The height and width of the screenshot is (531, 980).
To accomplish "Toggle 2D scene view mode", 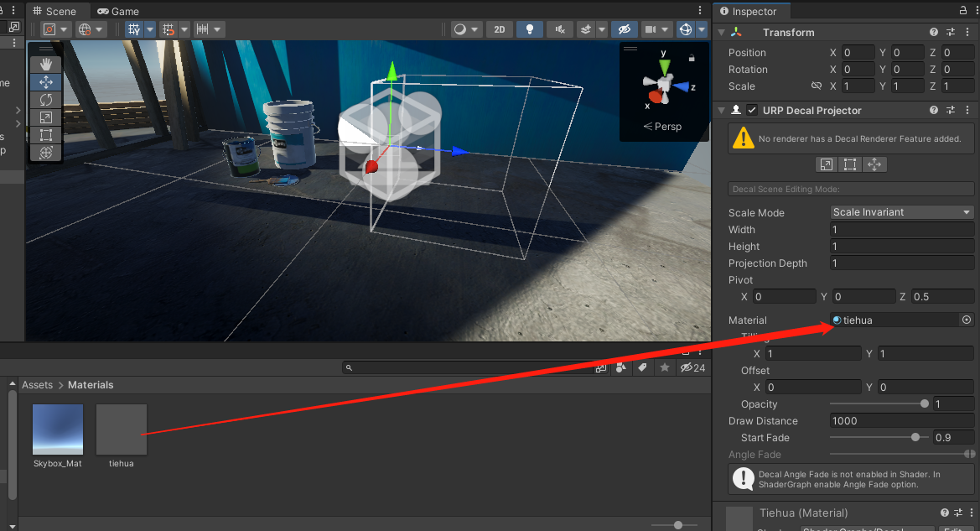I will (x=500, y=29).
